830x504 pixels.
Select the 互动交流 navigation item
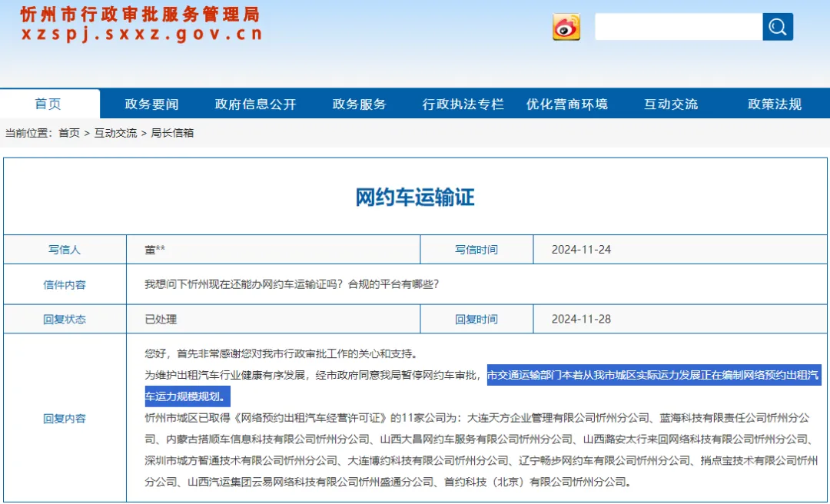point(670,103)
